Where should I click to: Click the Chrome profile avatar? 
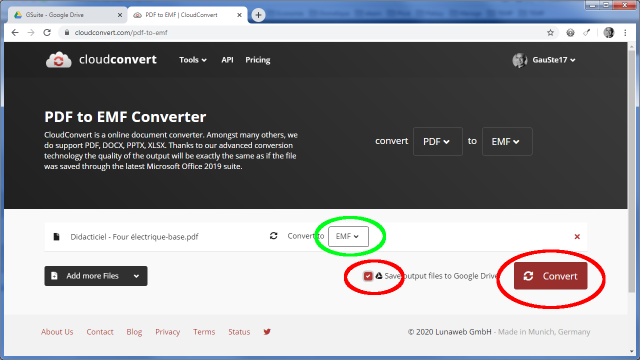(609, 33)
